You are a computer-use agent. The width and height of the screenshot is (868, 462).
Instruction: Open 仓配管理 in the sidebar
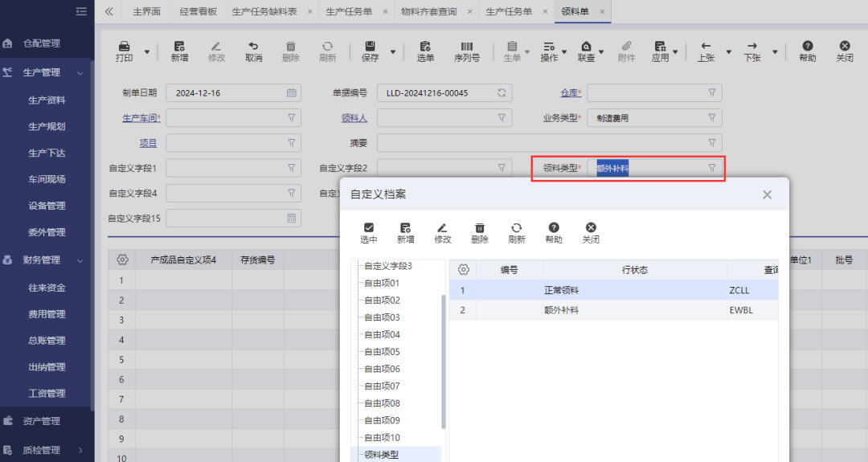coord(42,43)
